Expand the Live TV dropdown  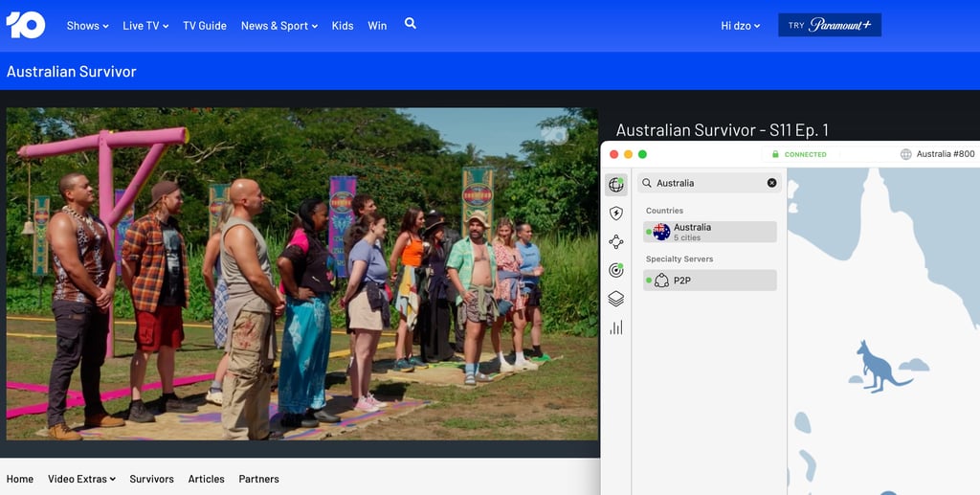pyautogui.click(x=145, y=26)
